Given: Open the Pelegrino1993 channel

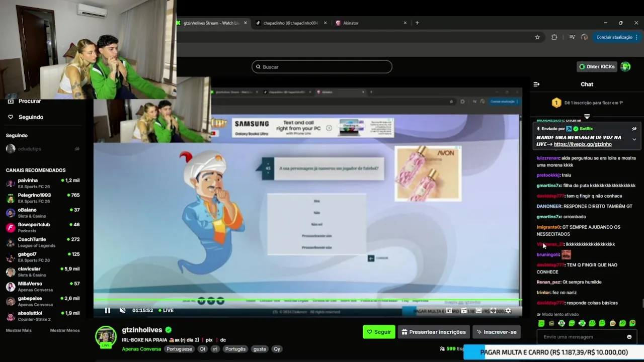Looking at the screenshot, I should [43, 198].
